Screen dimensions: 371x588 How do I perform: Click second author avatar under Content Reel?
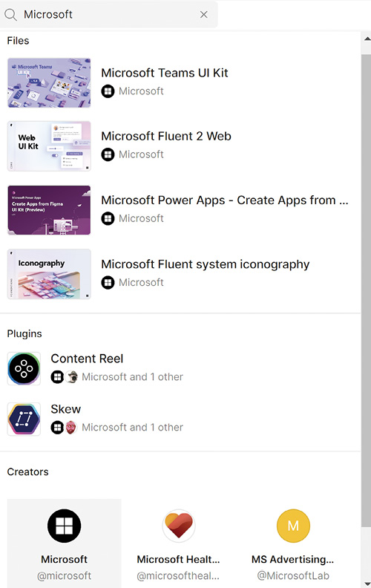[x=71, y=376]
